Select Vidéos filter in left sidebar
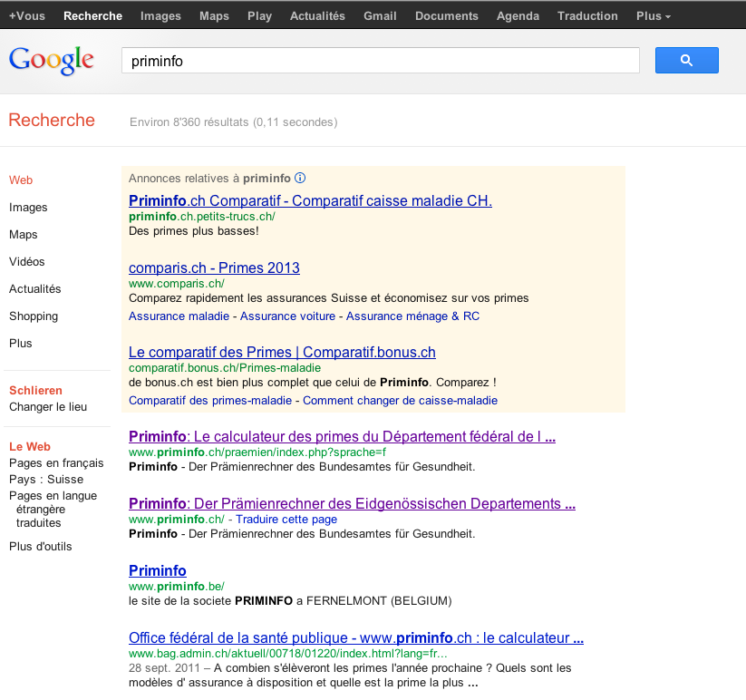 click(26, 262)
